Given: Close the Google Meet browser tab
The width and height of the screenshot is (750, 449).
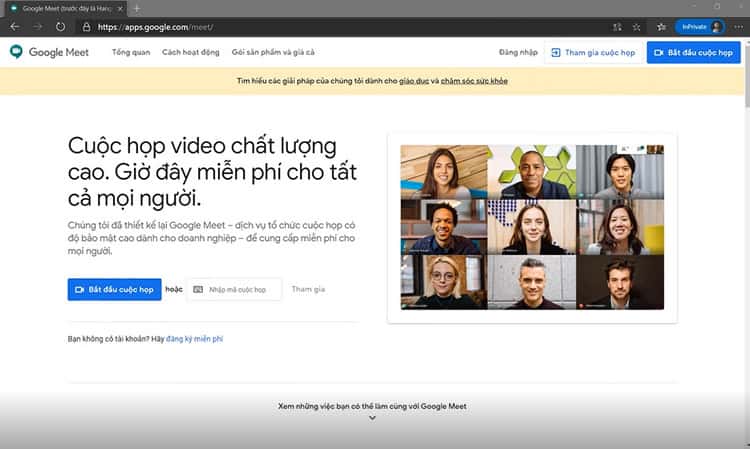Looking at the screenshot, I should 120,9.
